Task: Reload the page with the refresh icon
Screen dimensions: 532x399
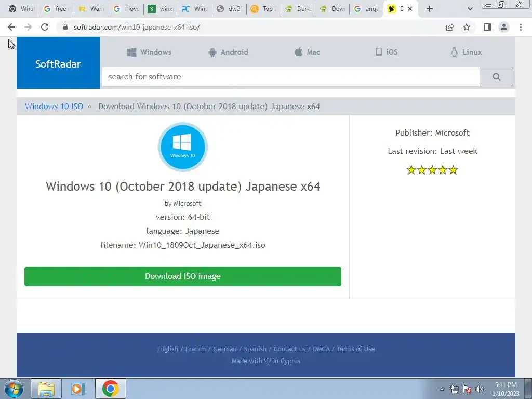Action: (45, 27)
